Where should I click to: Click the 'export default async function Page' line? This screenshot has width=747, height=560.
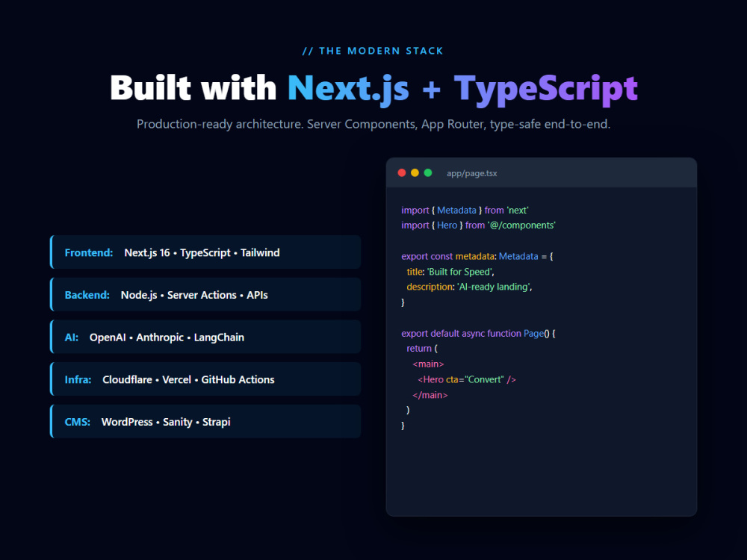point(478,333)
